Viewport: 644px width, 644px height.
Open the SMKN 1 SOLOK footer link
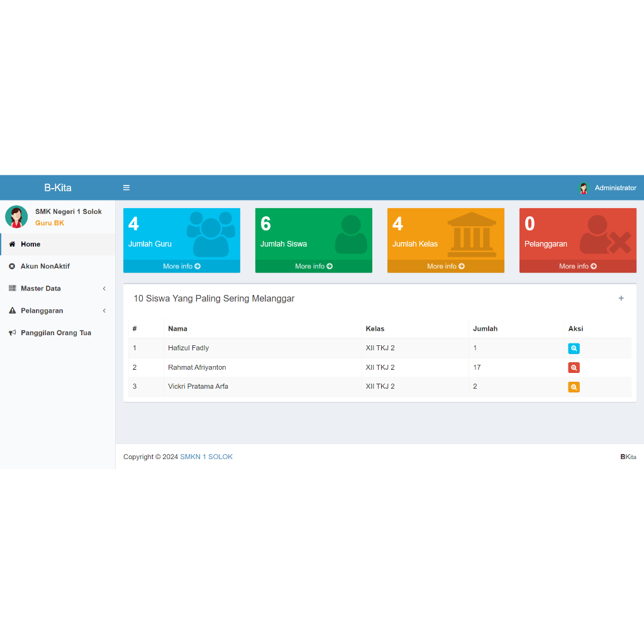(206, 457)
